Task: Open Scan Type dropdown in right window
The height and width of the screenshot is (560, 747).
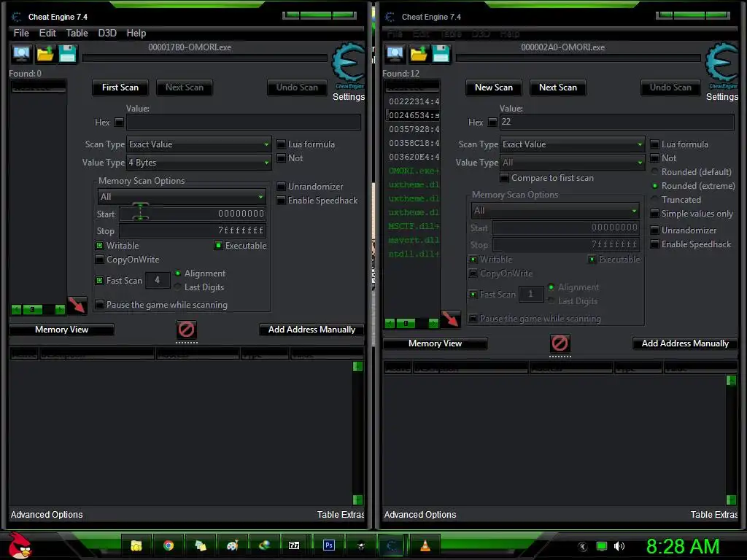Action: (x=572, y=144)
